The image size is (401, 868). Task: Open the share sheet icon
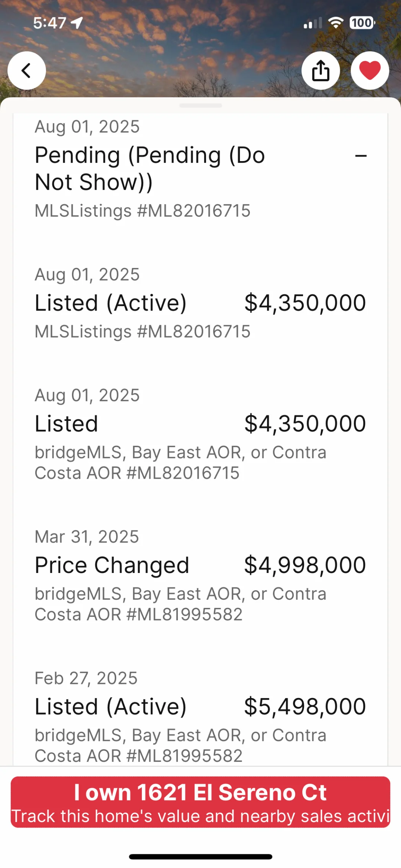click(x=320, y=71)
